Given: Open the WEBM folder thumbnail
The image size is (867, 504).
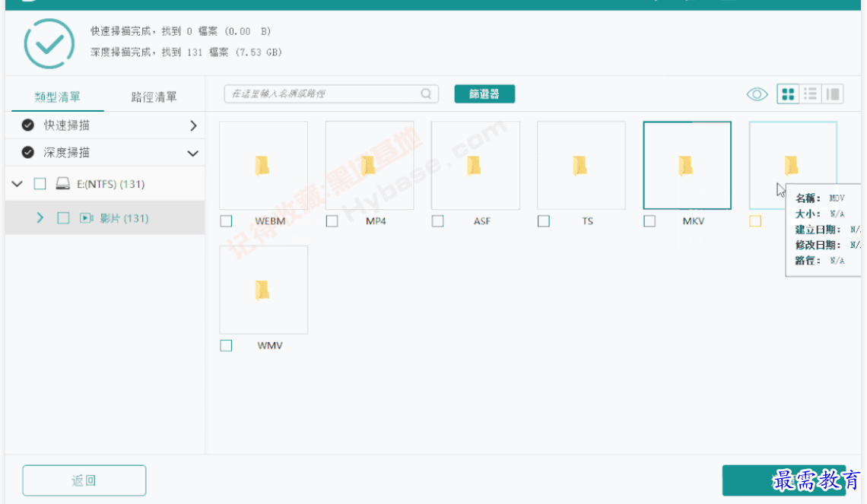Looking at the screenshot, I should pyautogui.click(x=264, y=165).
